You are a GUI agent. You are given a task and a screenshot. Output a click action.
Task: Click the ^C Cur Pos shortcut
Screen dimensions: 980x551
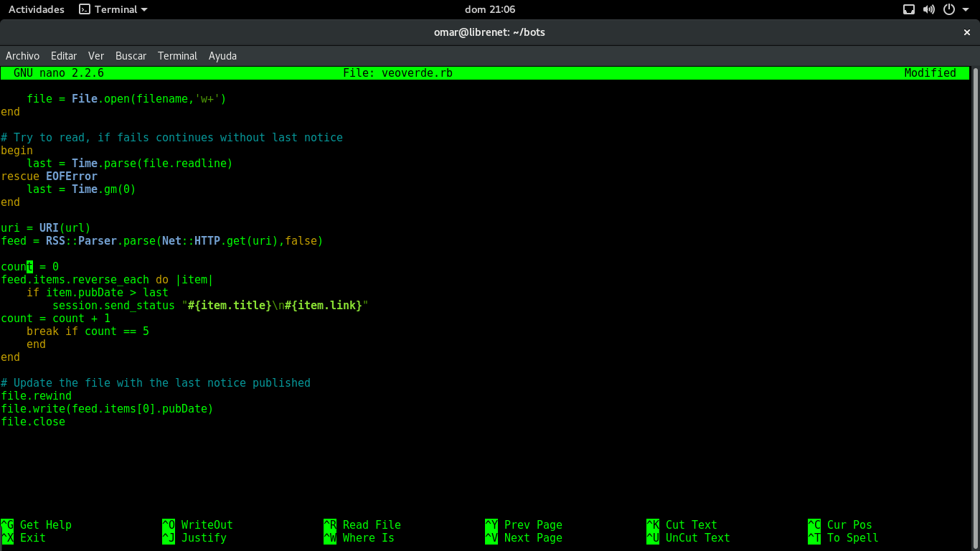pos(840,525)
